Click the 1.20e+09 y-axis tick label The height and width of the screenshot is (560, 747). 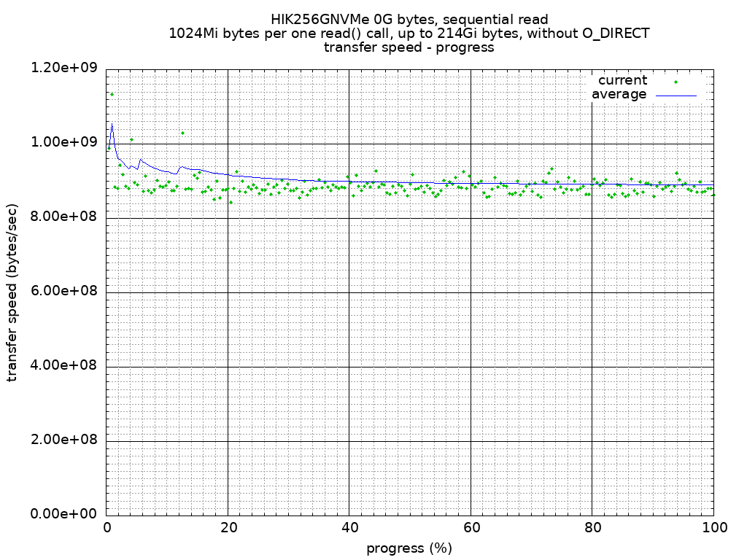point(64,68)
